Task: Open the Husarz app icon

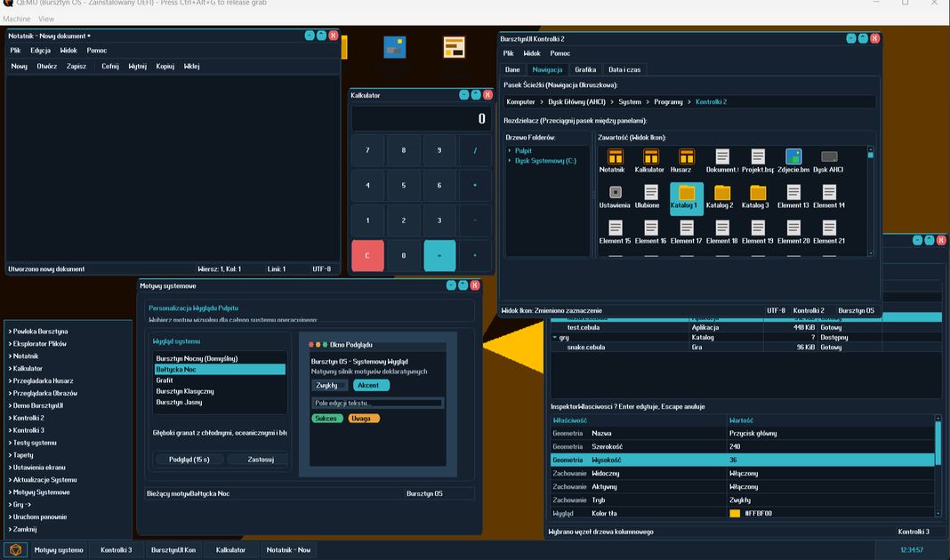Action: click(686, 161)
